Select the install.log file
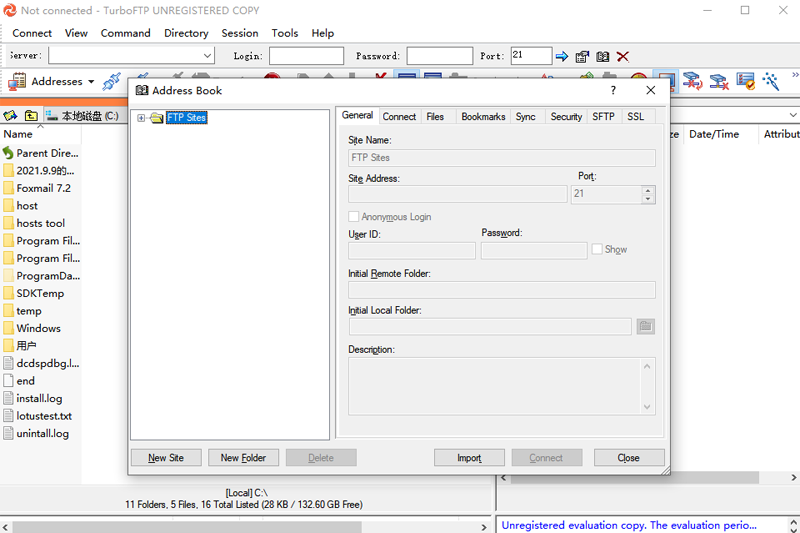800x533 pixels. coord(33,398)
